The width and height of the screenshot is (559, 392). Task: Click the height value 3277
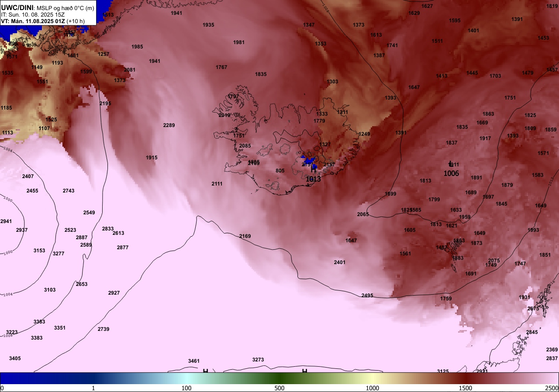pos(59,254)
